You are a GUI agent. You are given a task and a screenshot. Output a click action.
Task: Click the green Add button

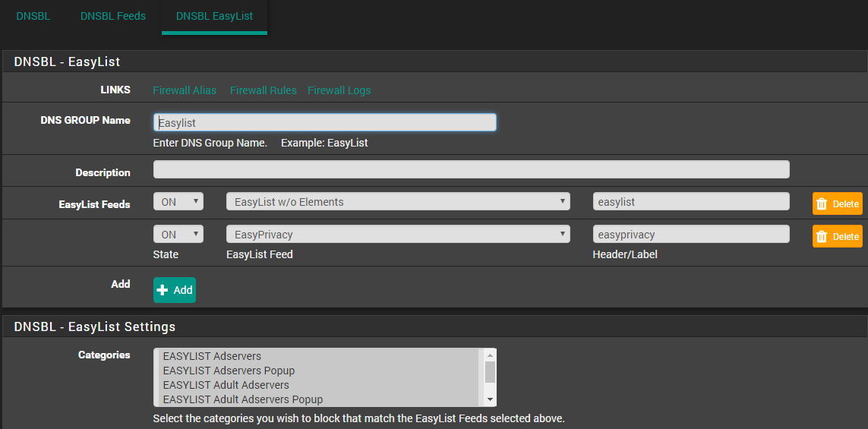(x=175, y=290)
